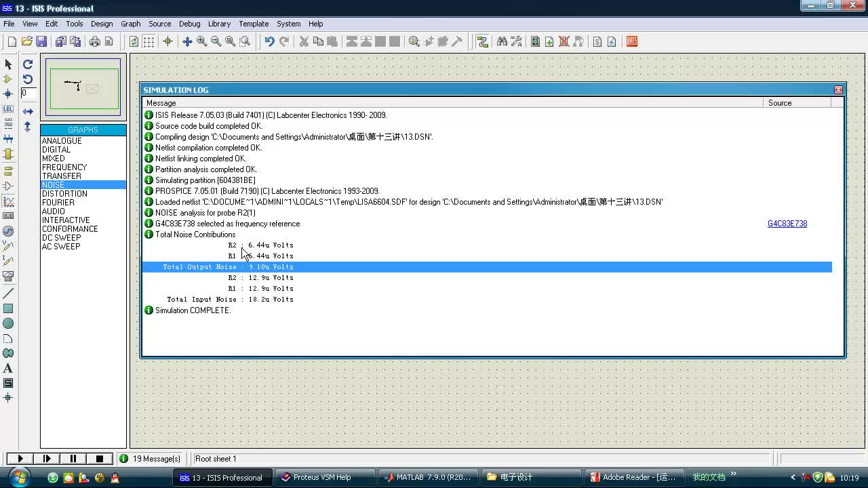Select 2D graphics line tool
868x488 pixels.
[8, 293]
